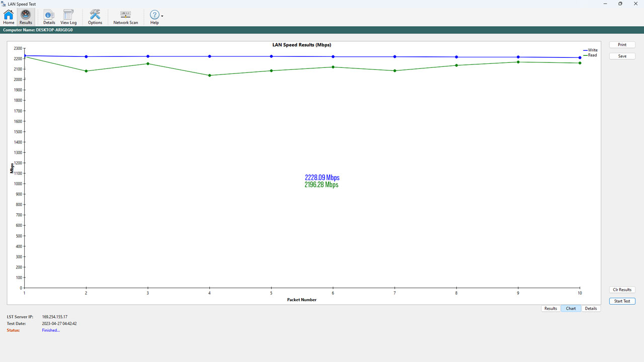
Task: Click the Packet Number axis label
Action: [x=302, y=300]
